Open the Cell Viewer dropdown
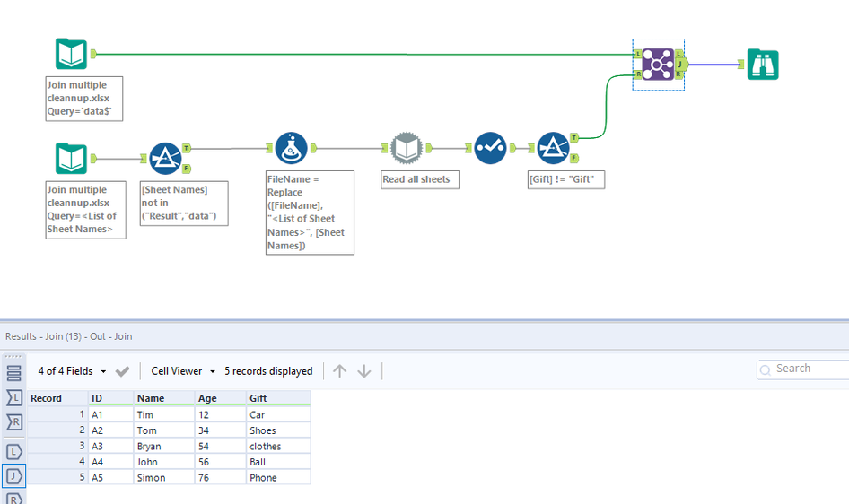This screenshot has width=849, height=504. coord(183,371)
